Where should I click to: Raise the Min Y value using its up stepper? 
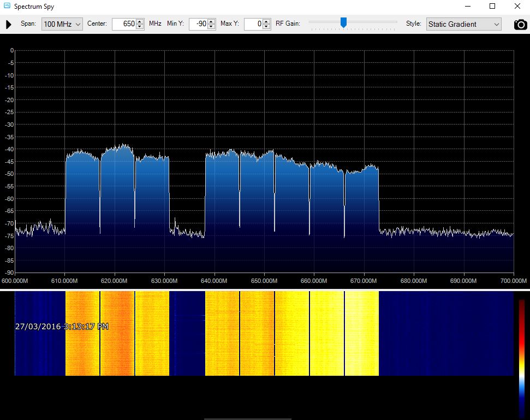click(210, 21)
